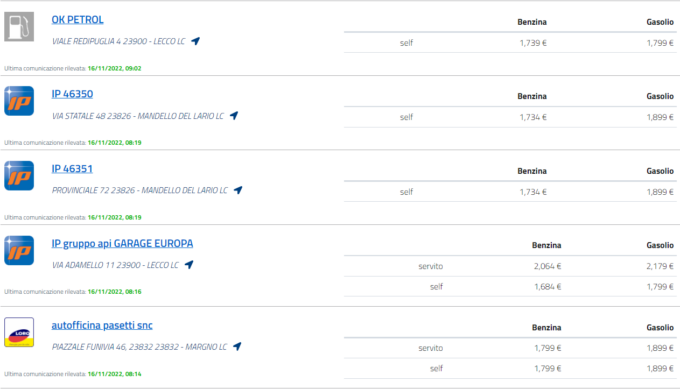Open the OK PETROL station link
The image size is (680, 389).
coord(78,20)
